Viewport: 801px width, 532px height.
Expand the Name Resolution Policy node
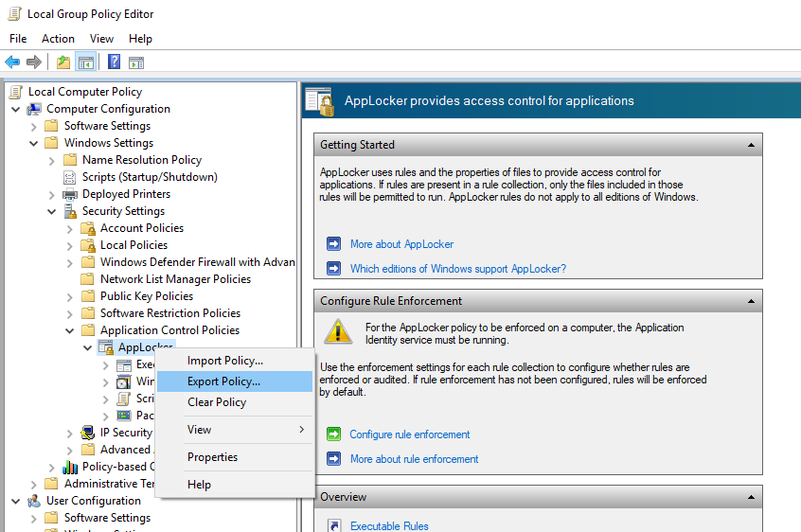pos(51,161)
